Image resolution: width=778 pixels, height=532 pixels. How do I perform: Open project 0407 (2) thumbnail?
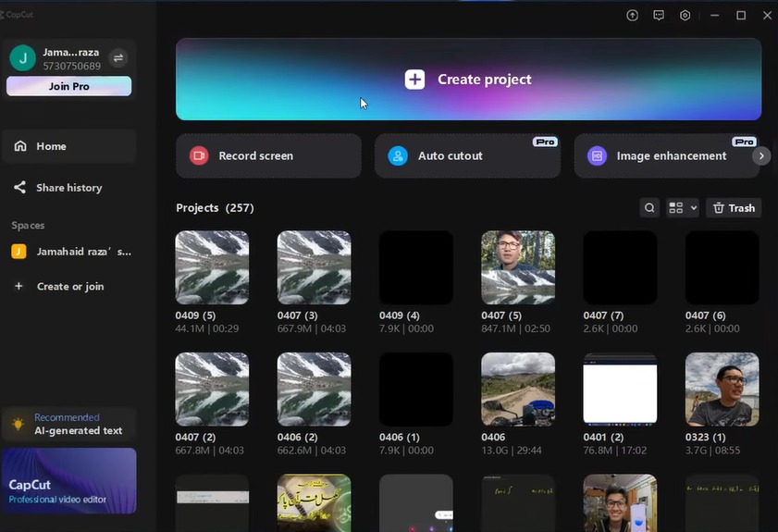tap(212, 390)
